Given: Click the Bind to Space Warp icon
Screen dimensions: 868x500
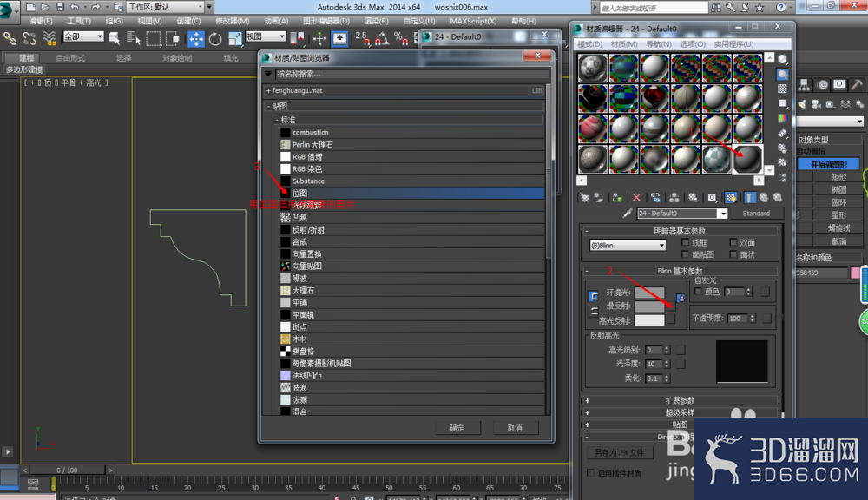Looking at the screenshot, I should [x=49, y=37].
